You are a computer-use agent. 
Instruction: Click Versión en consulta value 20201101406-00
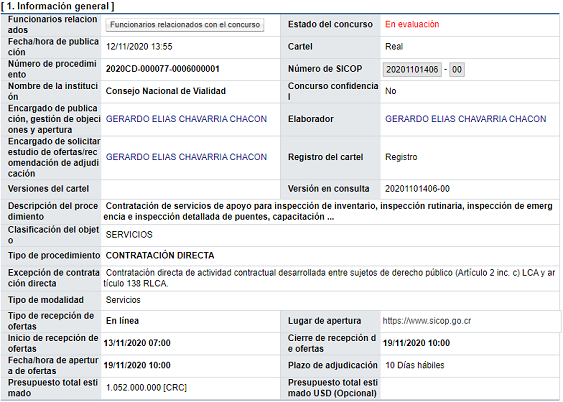pyautogui.click(x=417, y=189)
